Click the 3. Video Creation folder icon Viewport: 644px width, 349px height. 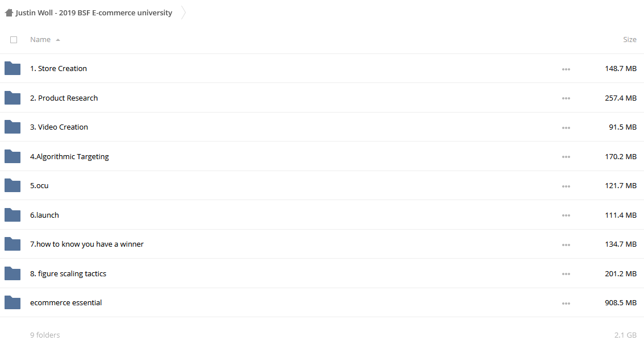click(x=13, y=127)
